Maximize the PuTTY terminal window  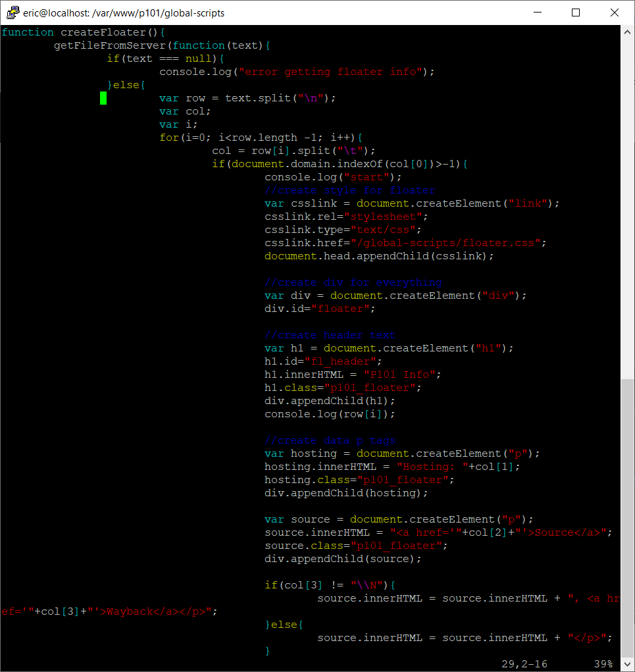tap(576, 13)
